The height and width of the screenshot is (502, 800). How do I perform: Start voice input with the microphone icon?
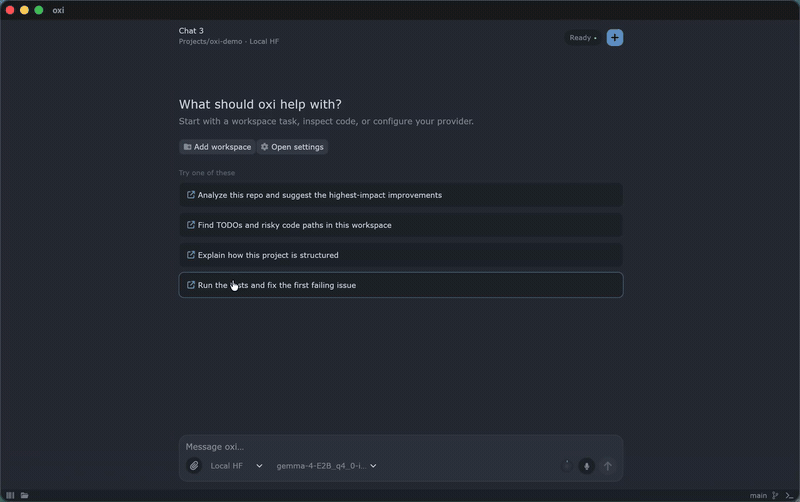click(x=586, y=466)
